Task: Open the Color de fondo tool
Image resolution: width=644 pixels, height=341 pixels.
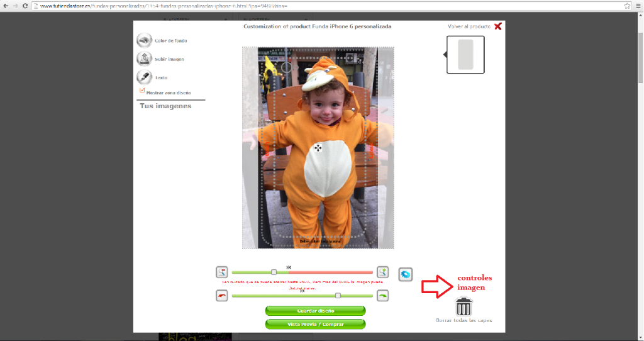Action: click(x=144, y=40)
